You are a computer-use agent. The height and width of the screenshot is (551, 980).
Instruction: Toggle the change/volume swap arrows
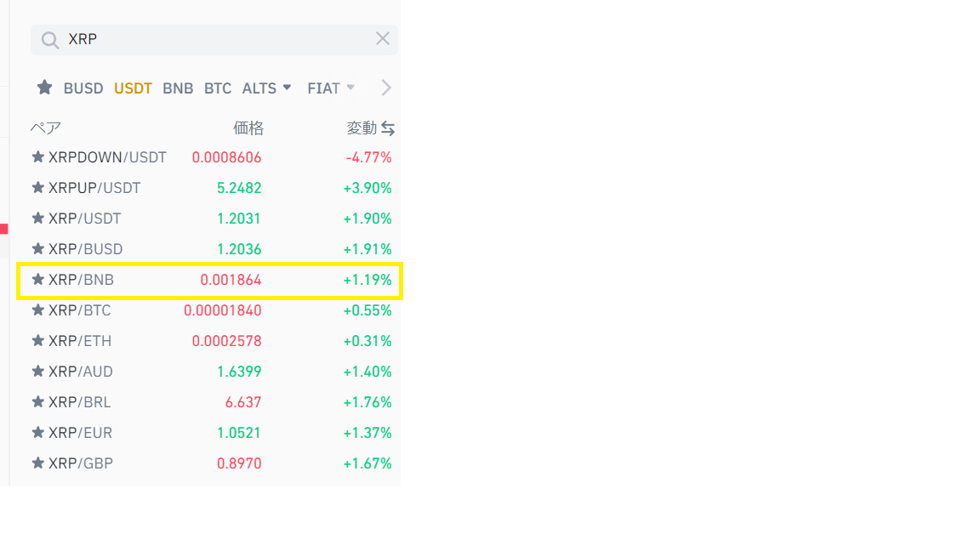(x=388, y=128)
